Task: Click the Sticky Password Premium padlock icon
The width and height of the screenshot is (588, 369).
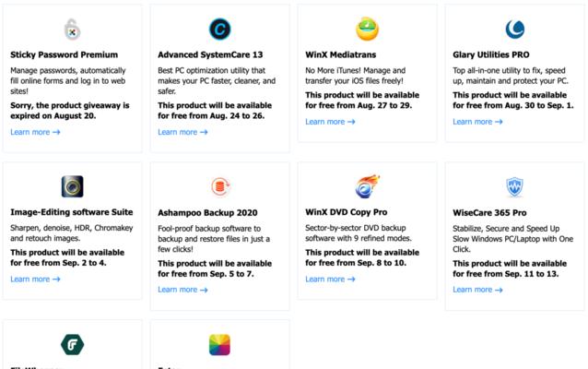Action: 72,30
